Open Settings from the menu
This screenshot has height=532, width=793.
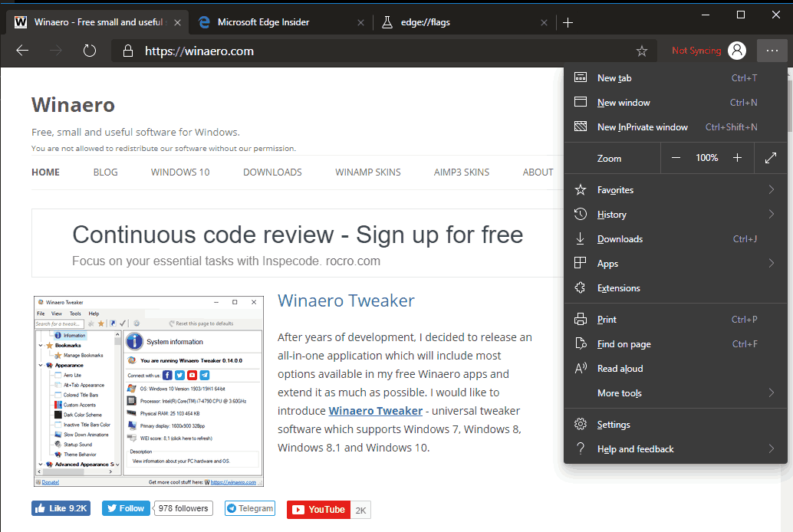coord(676,424)
